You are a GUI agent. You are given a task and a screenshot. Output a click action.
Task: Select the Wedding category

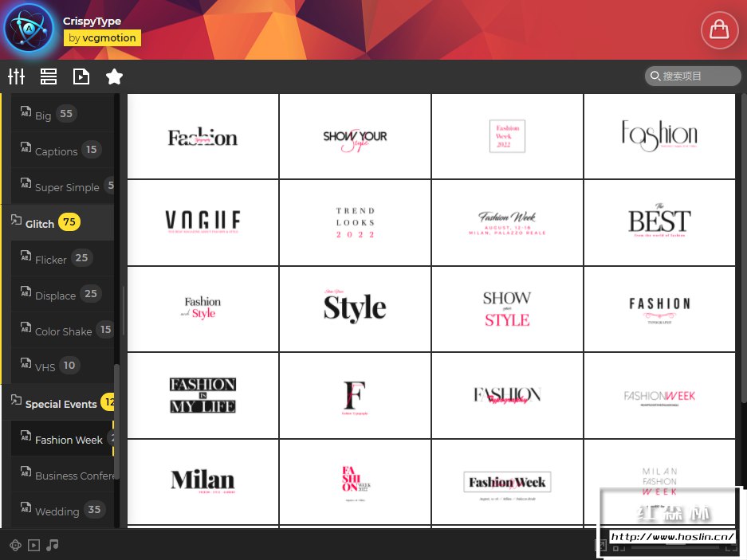click(62, 510)
